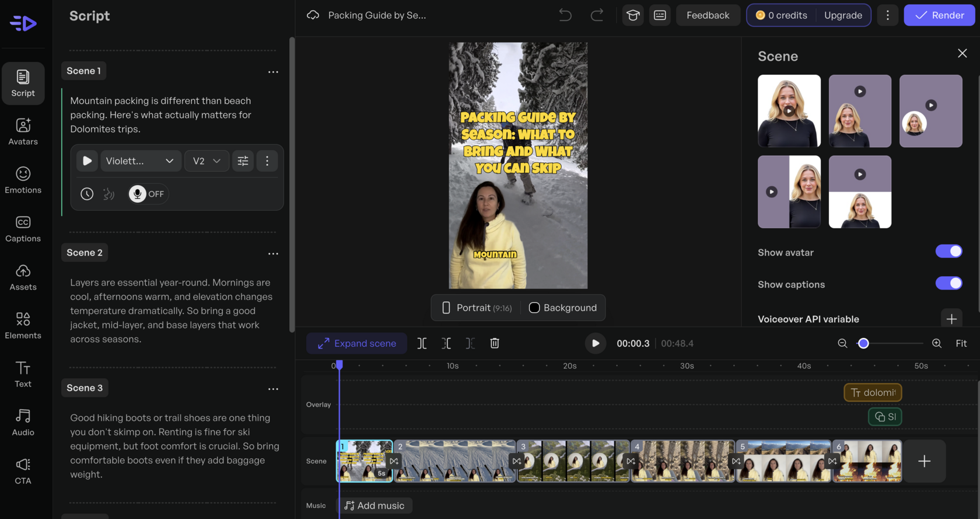Select the dolomit text overlay clip
This screenshot has width=980, height=519.
pos(873,392)
